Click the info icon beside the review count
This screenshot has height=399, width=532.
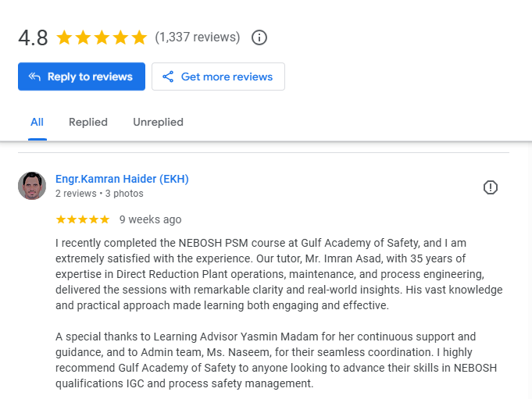click(x=260, y=37)
